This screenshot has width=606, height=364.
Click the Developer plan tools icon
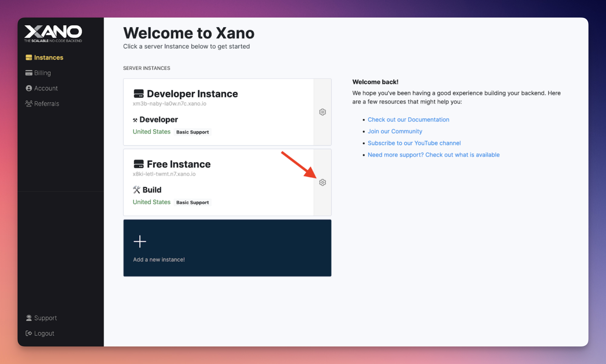click(135, 120)
